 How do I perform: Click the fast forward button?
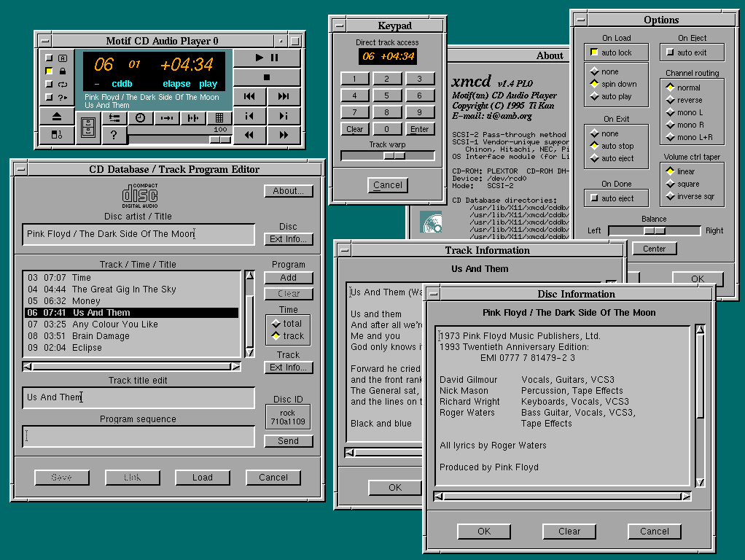(x=284, y=135)
